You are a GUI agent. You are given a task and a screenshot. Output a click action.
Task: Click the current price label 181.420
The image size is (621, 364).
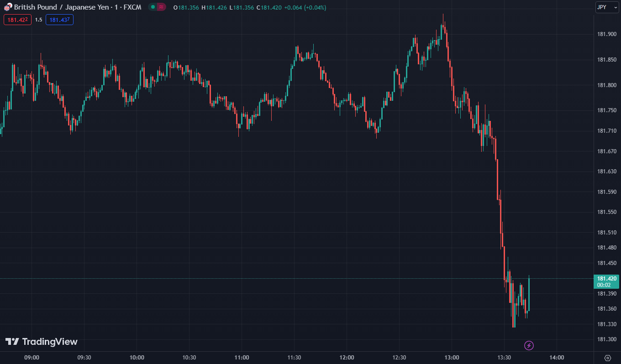click(x=607, y=278)
